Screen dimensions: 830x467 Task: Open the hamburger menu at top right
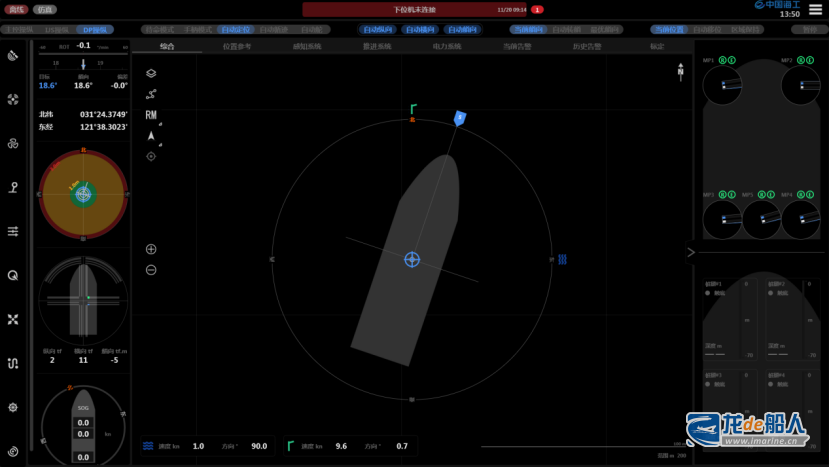tap(816, 9)
